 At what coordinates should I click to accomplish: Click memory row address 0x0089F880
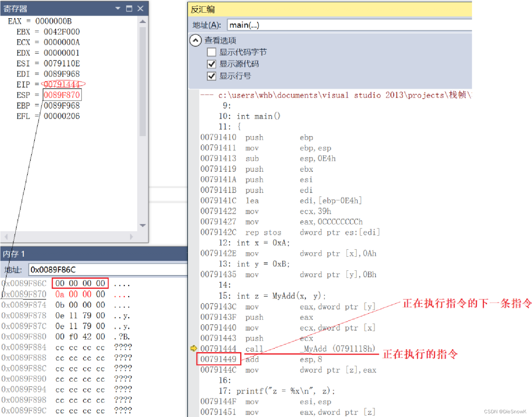tap(24, 336)
